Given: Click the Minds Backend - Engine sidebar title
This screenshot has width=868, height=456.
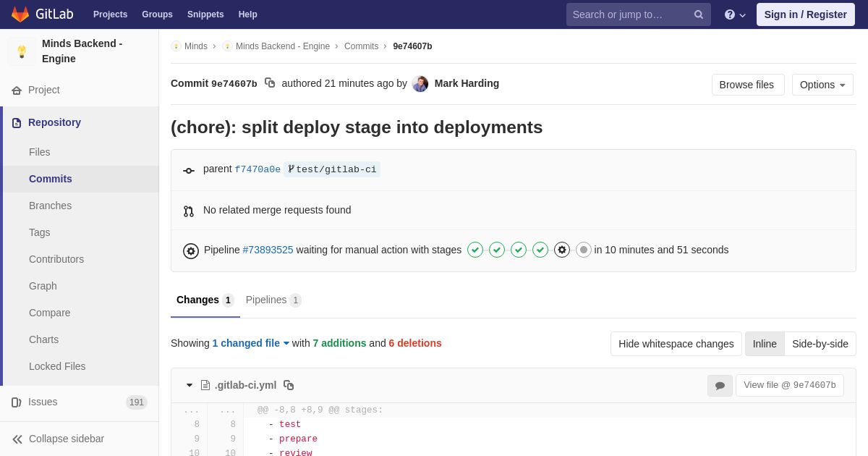Looking at the screenshot, I should (82, 51).
